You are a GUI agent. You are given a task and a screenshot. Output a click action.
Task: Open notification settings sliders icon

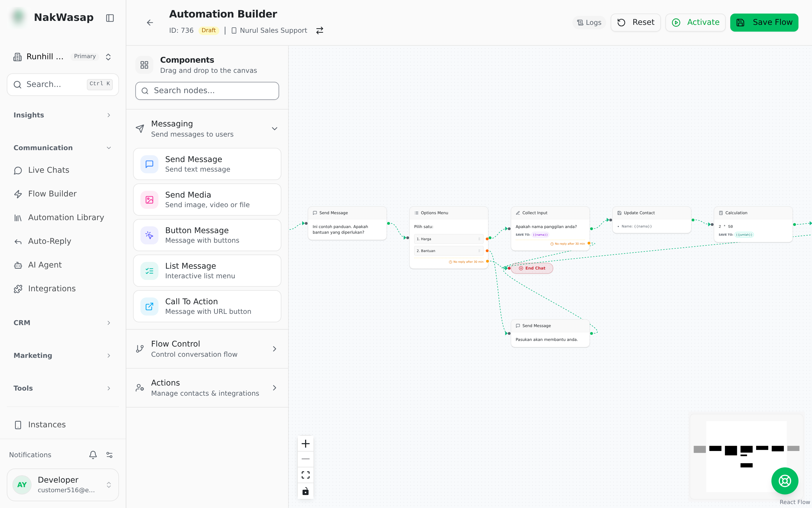click(x=109, y=455)
